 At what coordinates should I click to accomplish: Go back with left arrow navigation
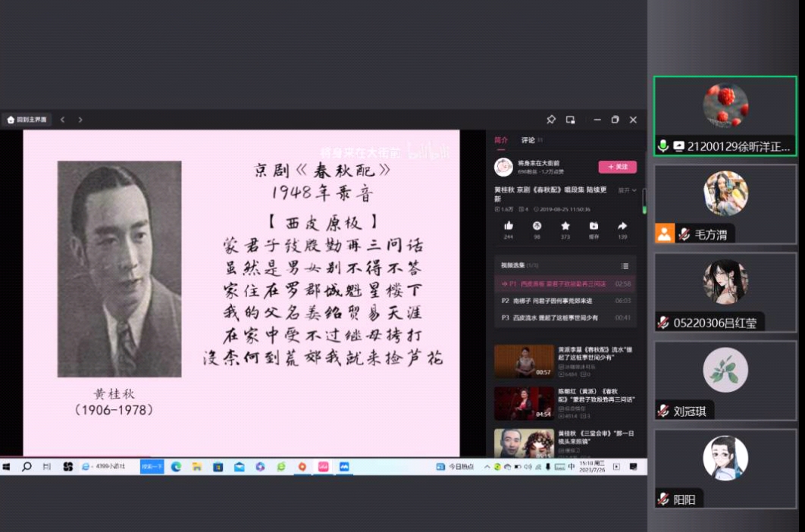[63, 120]
